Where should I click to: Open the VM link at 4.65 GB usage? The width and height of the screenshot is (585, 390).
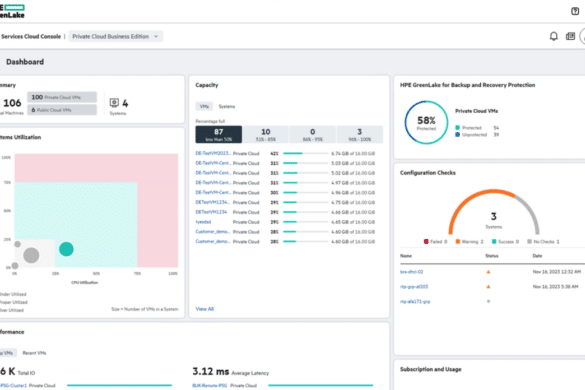tap(203, 222)
